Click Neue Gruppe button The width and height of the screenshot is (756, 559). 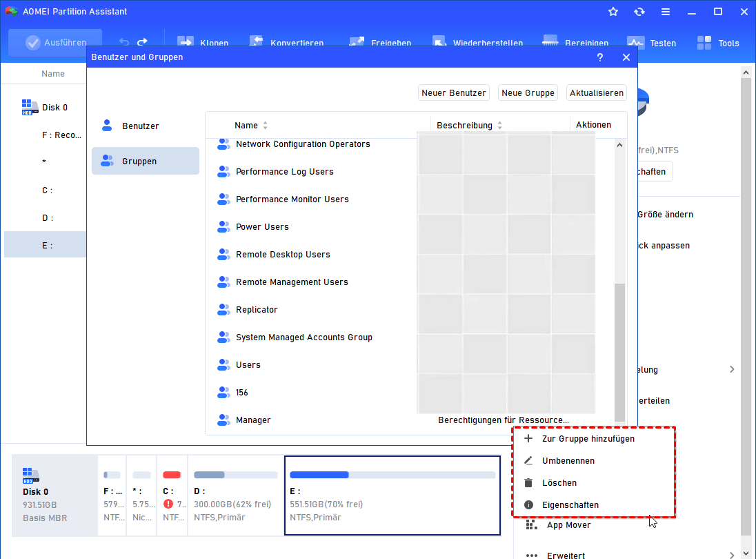(528, 92)
